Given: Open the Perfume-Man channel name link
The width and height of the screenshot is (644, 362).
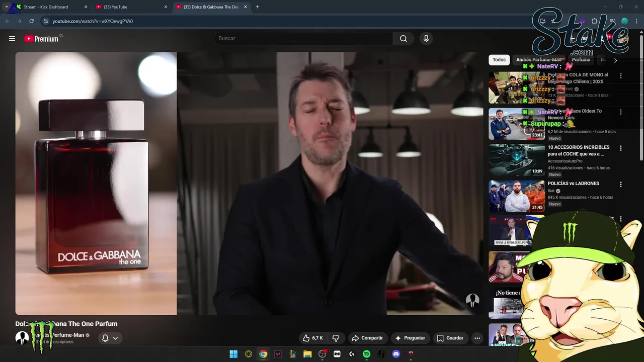Looking at the screenshot, I should 60,335.
